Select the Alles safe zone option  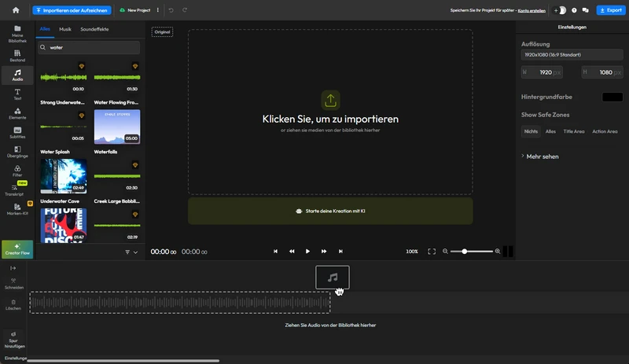point(550,131)
